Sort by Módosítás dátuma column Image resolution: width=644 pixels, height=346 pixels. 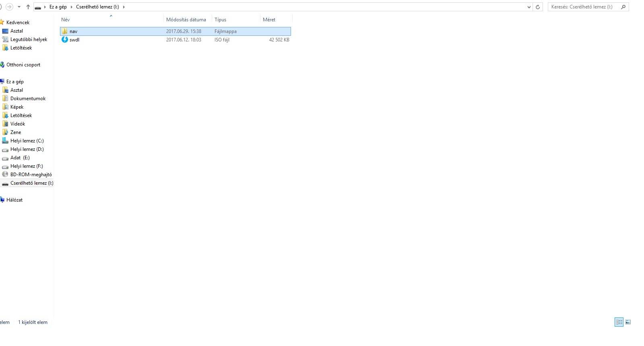tap(186, 20)
